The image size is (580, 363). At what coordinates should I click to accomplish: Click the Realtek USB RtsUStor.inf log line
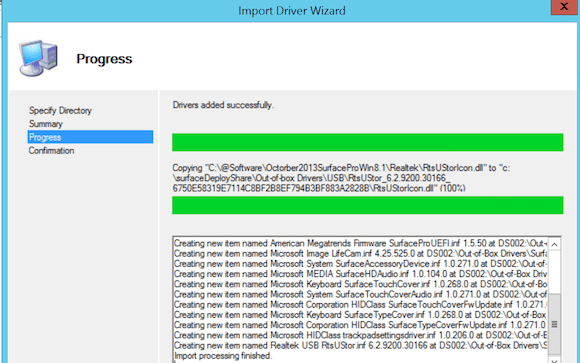tap(361, 345)
